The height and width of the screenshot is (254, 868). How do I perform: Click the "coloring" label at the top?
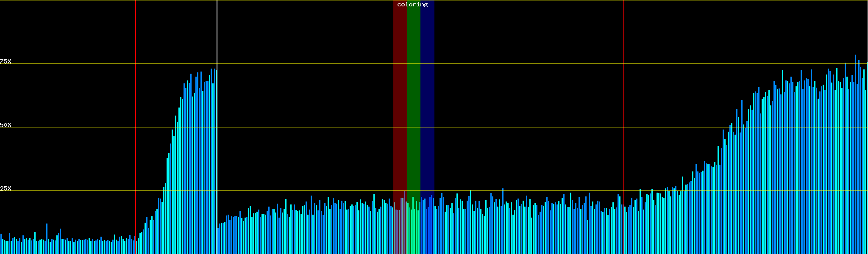412,5
